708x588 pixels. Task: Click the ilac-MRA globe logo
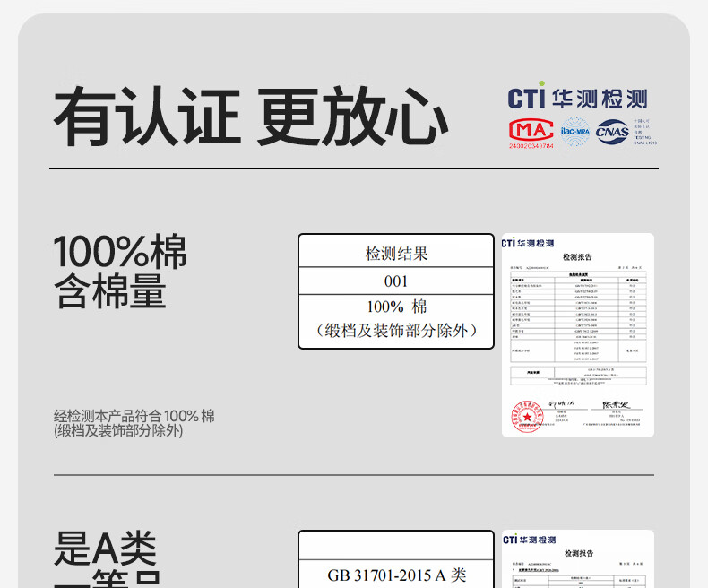pos(574,132)
